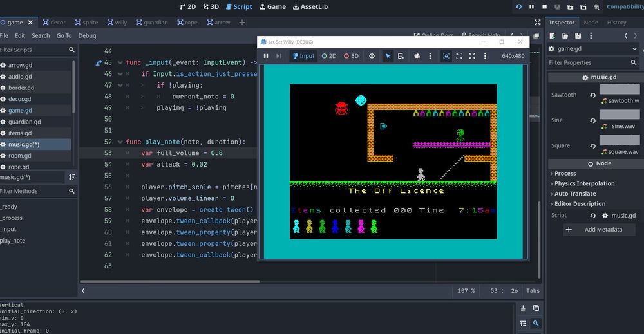Viewport: 644px width, 334px height.
Task: Toggle output search magnifier icon
Action: pyautogui.click(x=536, y=323)
